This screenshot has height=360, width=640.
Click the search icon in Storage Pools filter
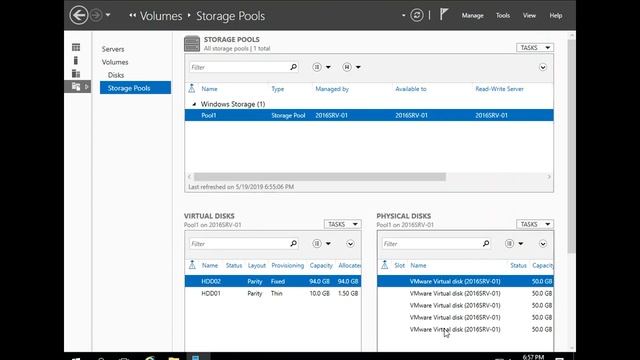pos(293,67)
